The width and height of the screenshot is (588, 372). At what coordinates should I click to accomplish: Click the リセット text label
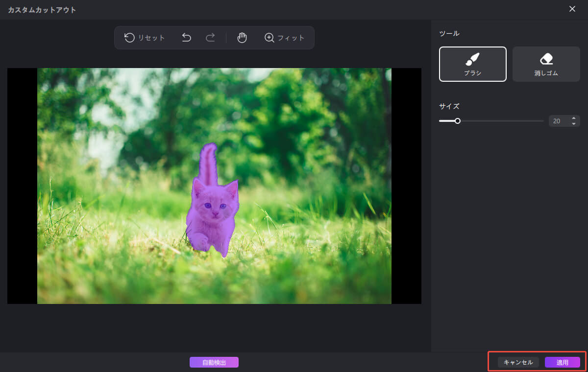(151, 38)
